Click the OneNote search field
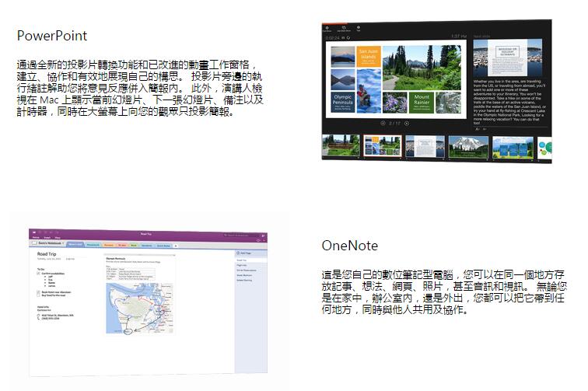 240,235
